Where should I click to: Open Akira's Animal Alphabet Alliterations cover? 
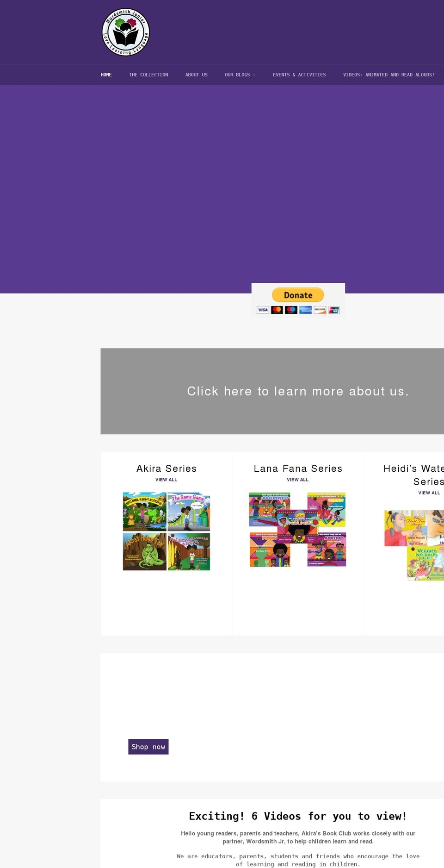pos(144,512)
